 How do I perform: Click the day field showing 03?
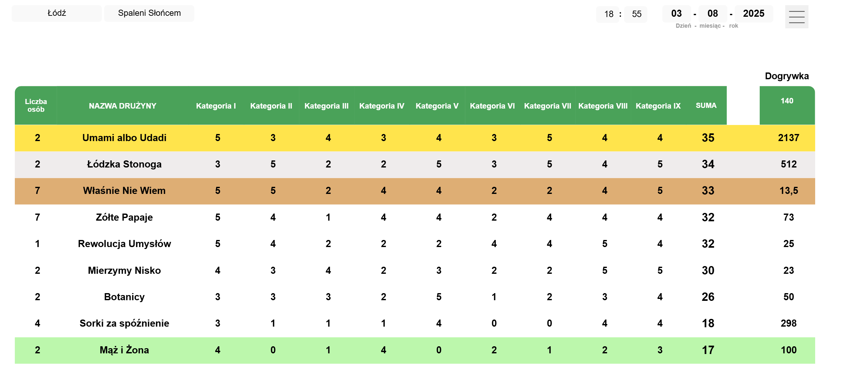(x=676, y=14)
